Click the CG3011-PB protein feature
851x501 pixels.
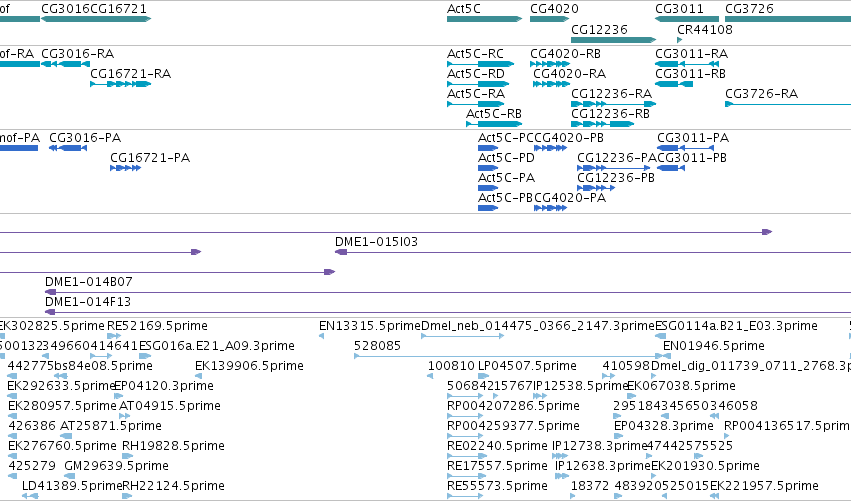[x=671, y=168]
